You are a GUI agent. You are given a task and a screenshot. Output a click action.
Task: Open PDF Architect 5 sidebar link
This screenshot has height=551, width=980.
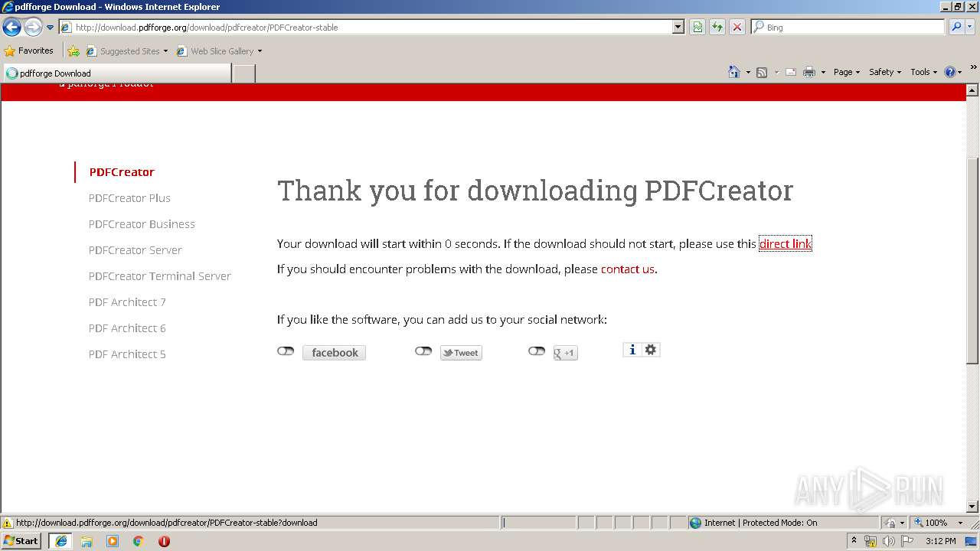pos(127,354)
